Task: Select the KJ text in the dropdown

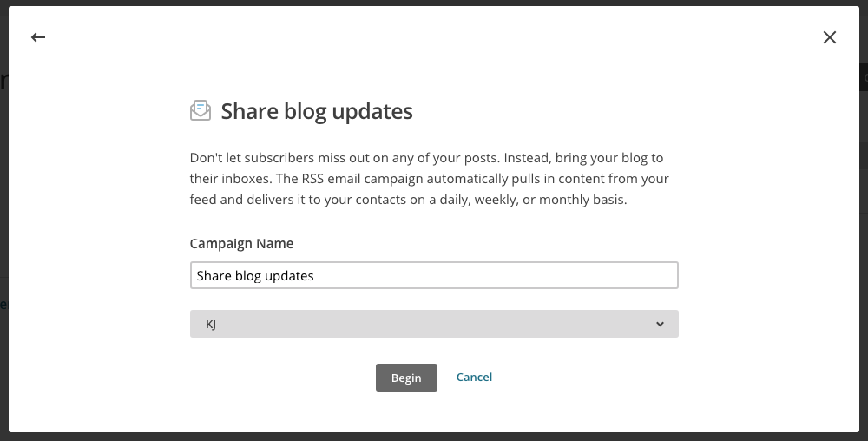Action: 211,324
